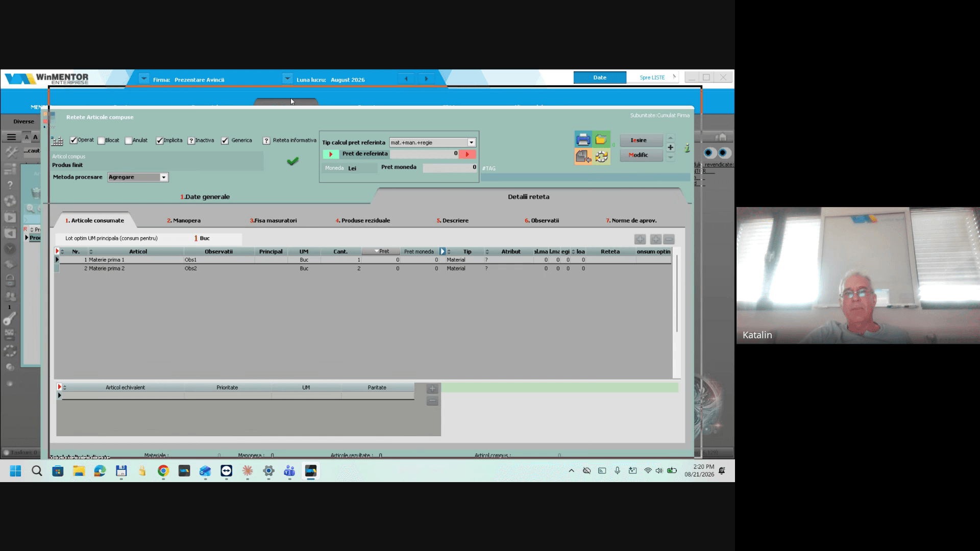
Task: Click the minus button above consumed articles grid
Action: (669, 239)
